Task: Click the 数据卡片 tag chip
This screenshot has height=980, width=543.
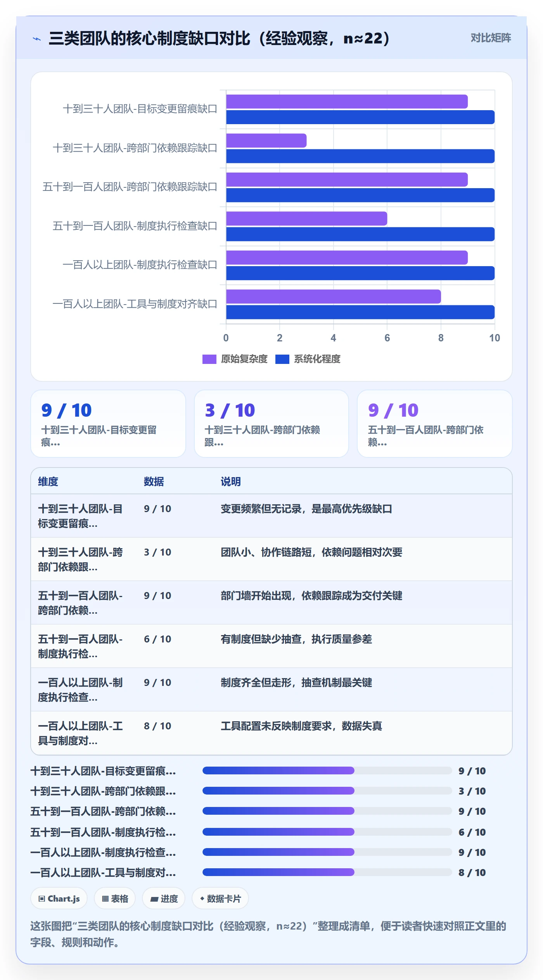Action: click(x=220, y=899)
